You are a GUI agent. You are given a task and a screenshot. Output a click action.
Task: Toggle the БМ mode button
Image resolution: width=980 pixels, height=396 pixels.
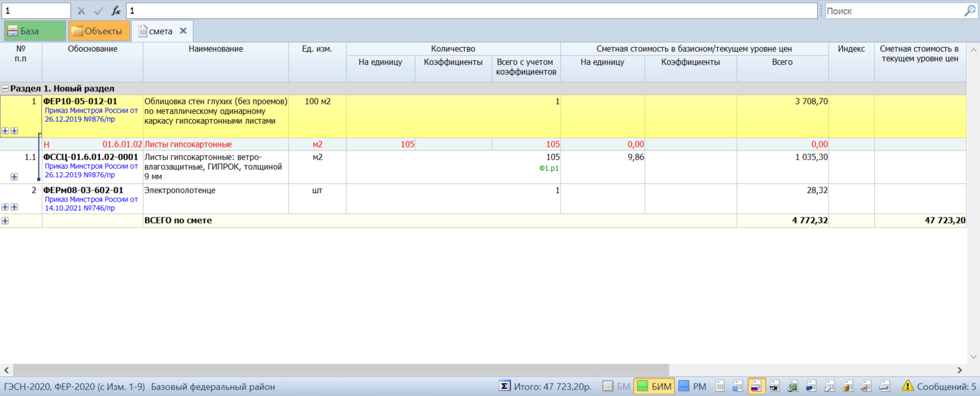click(x=616, y=386)
